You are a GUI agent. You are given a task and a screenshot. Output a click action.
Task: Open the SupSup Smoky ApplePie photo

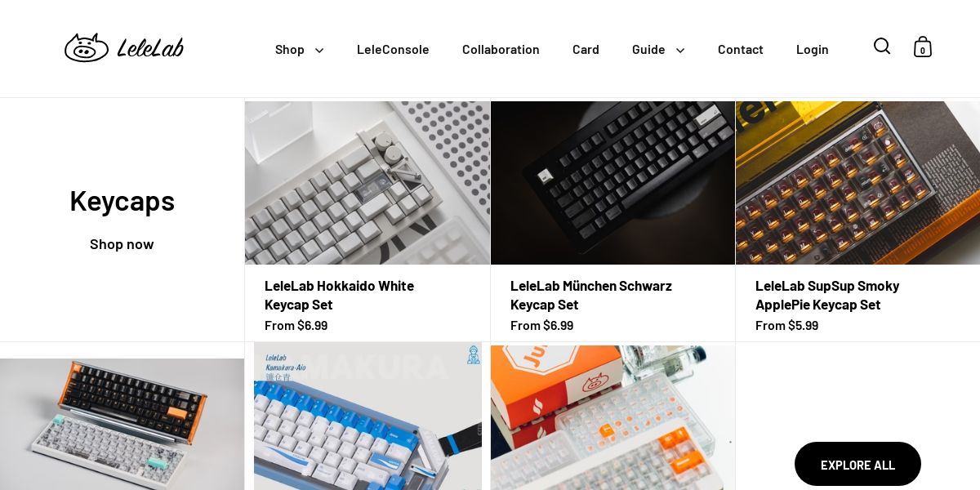click(857, 183)
